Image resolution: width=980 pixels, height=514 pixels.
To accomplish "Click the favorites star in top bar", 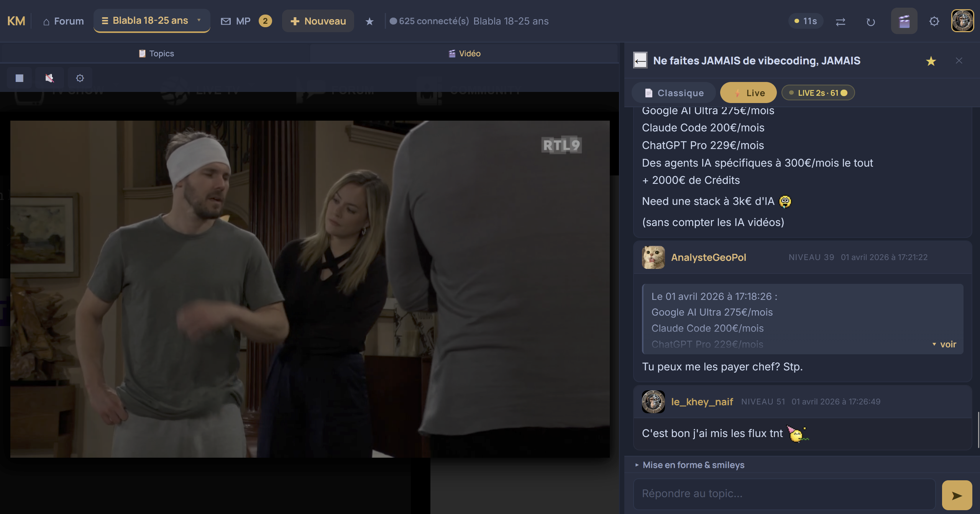I will click(369, 21).
